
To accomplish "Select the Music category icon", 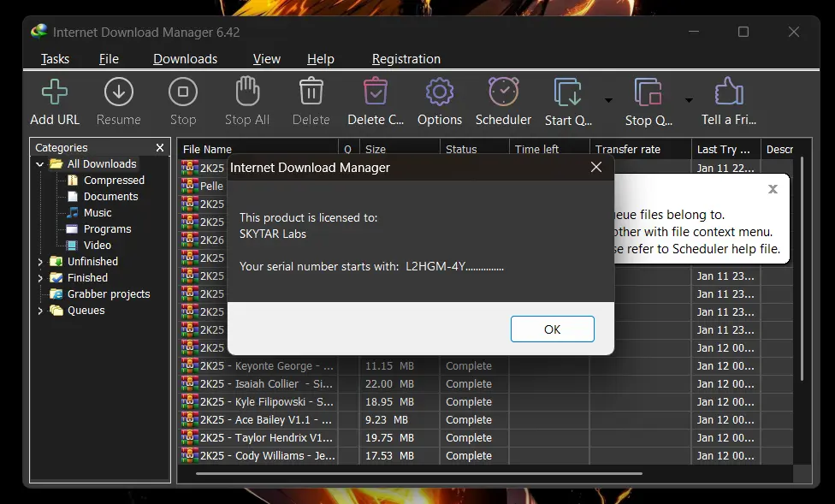I will 73,212.
